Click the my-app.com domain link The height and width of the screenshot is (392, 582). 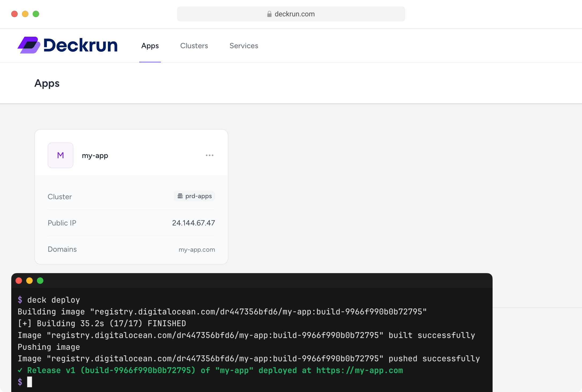(197, 249)
